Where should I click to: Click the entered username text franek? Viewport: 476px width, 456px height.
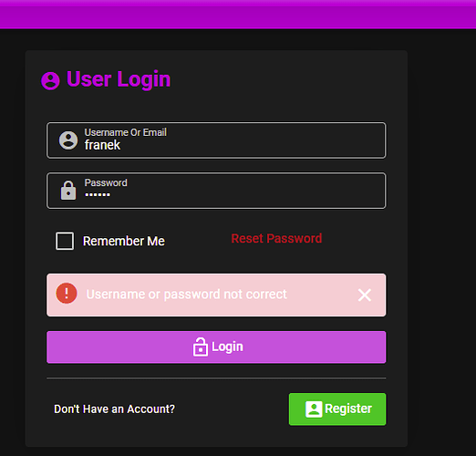pos(102,145)
